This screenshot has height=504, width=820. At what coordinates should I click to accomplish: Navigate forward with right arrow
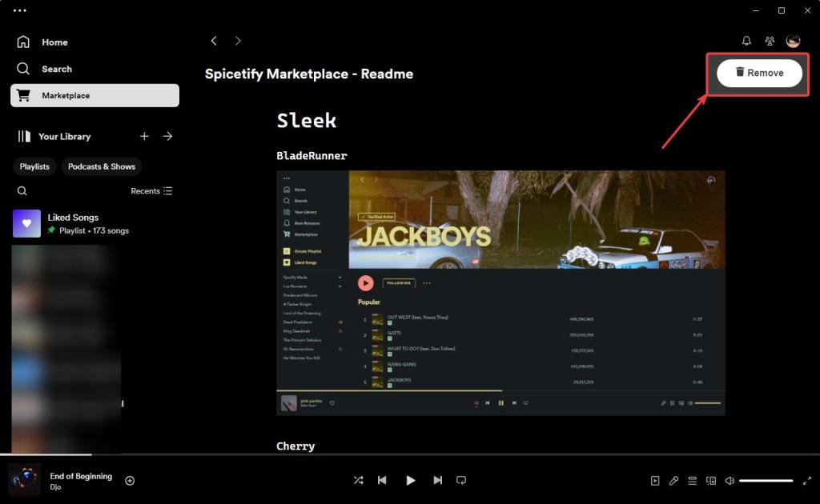(238, 41)
